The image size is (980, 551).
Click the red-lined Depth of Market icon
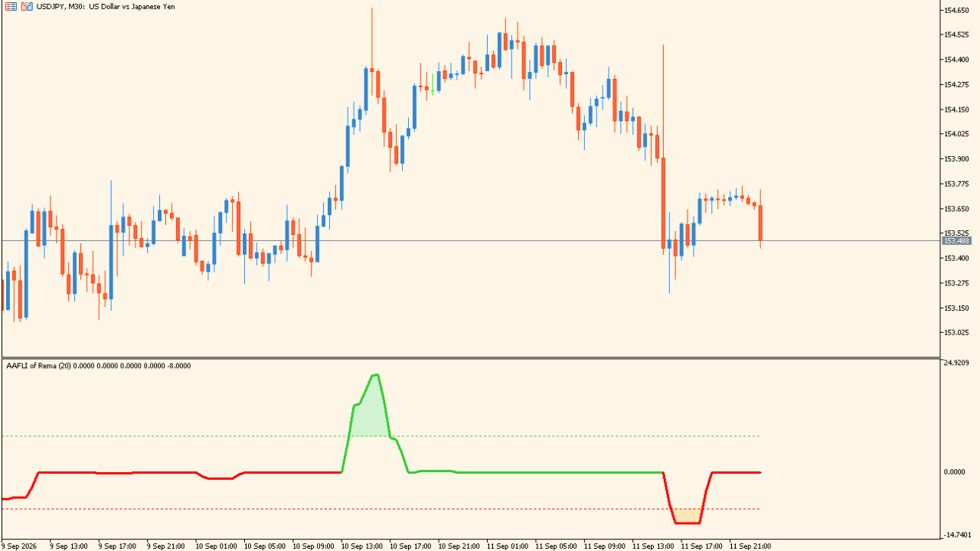(x=11, y=6)
